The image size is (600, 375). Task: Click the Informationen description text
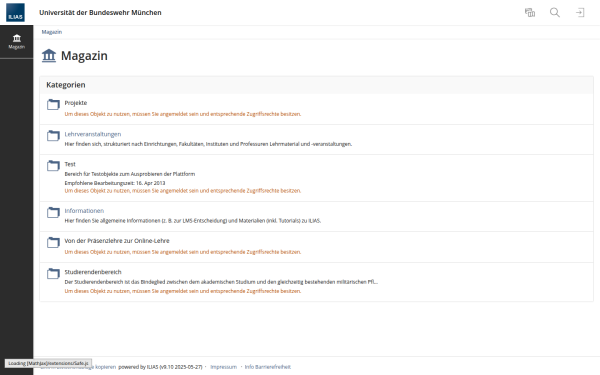point(192,221)
